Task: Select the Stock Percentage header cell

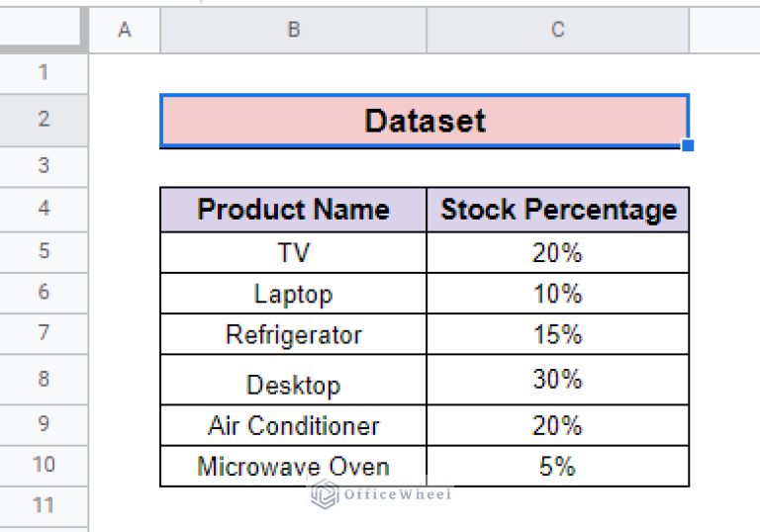Action: (x=558, y=210)
